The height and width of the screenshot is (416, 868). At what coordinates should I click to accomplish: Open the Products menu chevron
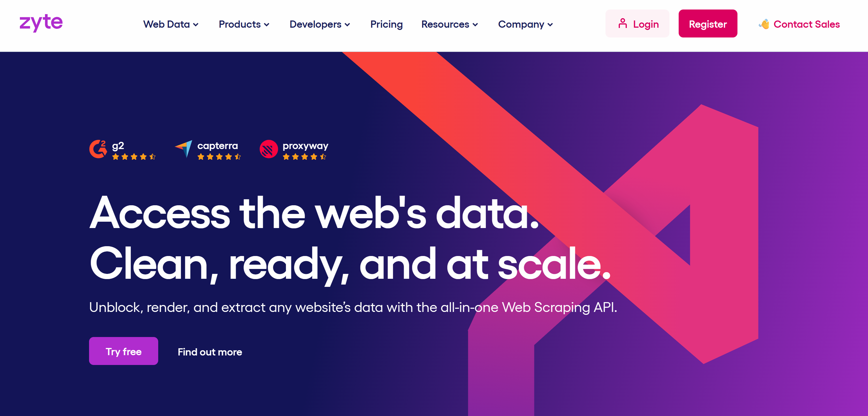(x=267, y=24)
